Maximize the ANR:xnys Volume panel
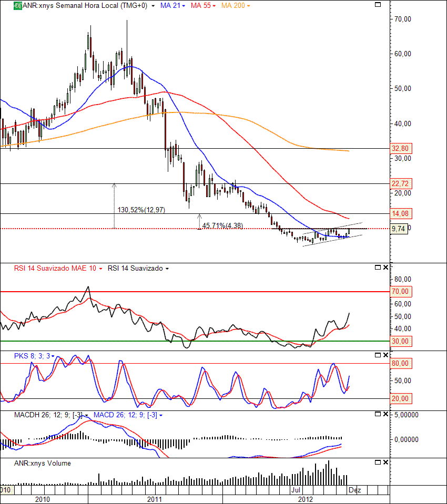This screenshot has height=504, width=447. (378, 462)
